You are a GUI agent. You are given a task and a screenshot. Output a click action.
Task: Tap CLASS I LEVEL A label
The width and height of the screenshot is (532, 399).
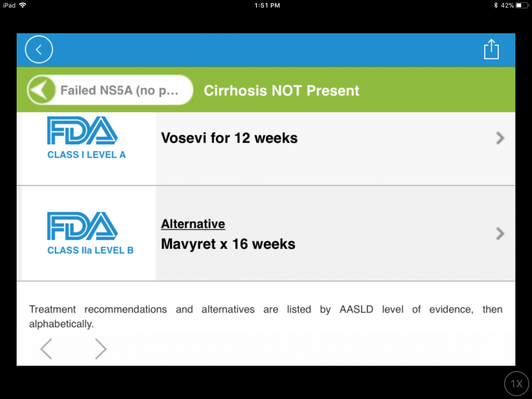click(86, 155)
